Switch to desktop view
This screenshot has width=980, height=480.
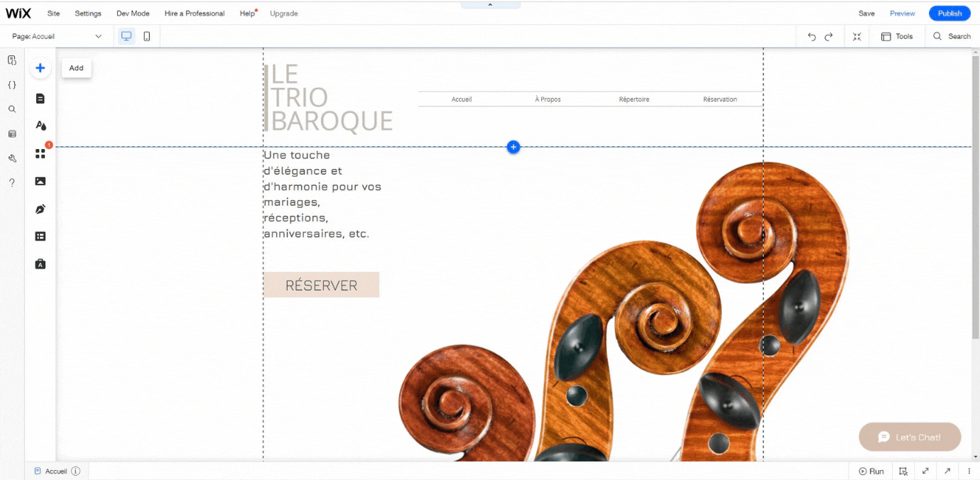[126, 36]
